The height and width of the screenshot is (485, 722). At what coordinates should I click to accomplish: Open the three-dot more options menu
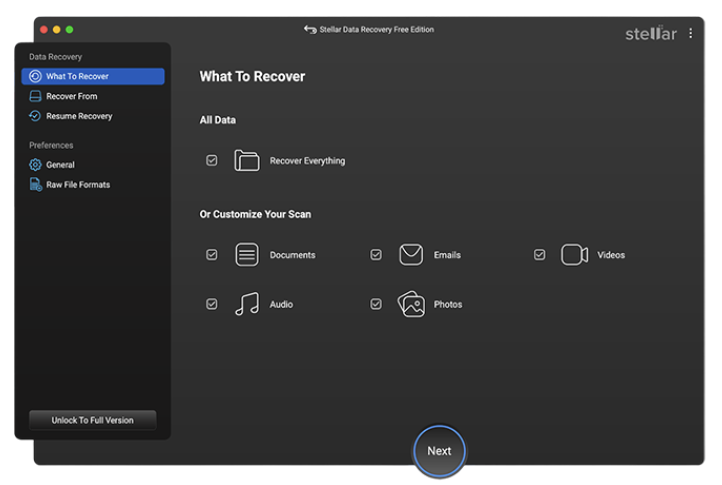[690, 33]
